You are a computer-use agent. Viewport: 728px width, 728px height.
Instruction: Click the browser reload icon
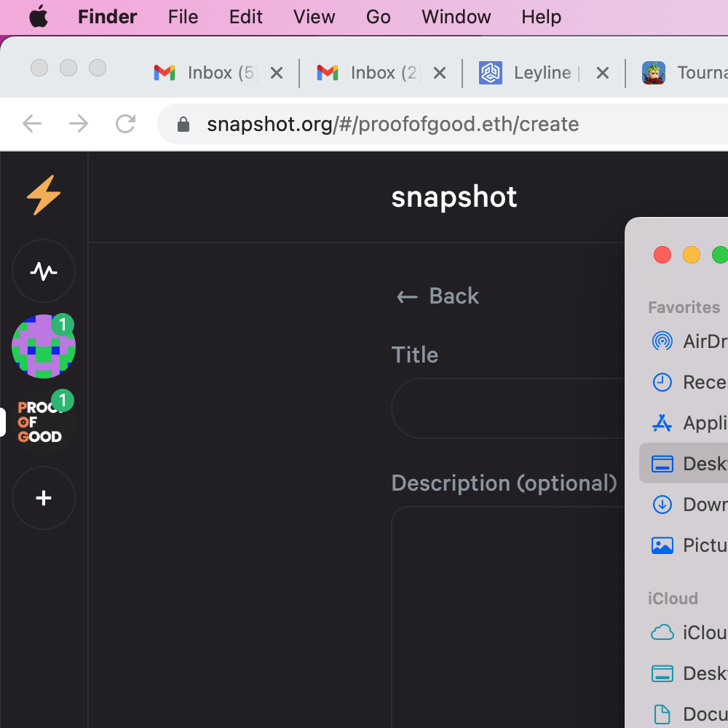point(126,124)
